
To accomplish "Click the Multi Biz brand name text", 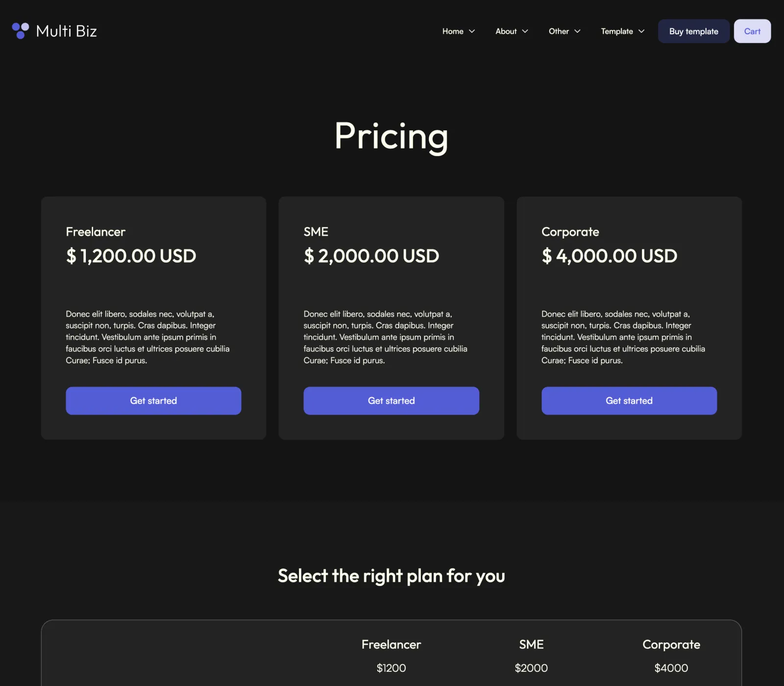I will [x=67, y=31].
